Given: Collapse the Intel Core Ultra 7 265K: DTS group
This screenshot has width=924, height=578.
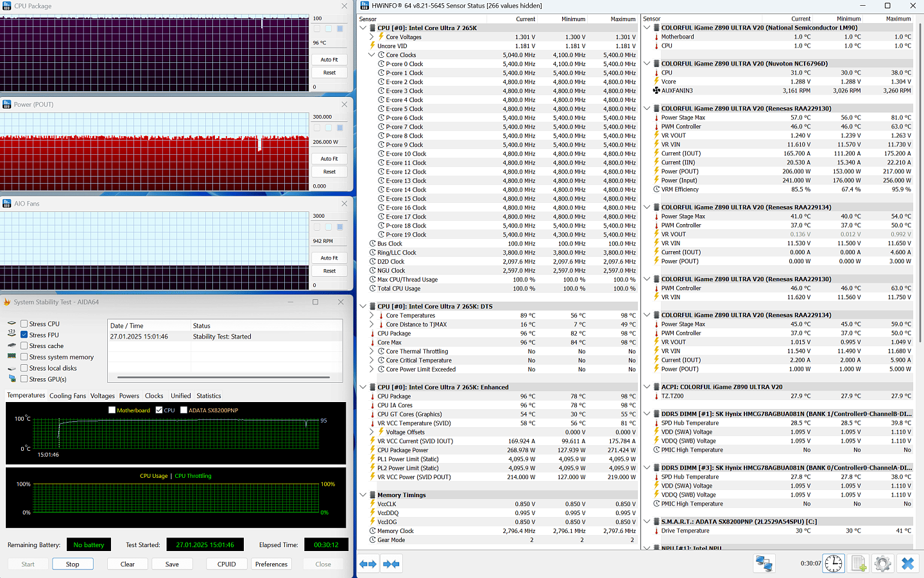Looking at the screenshot, I should [x=363, y=306].
